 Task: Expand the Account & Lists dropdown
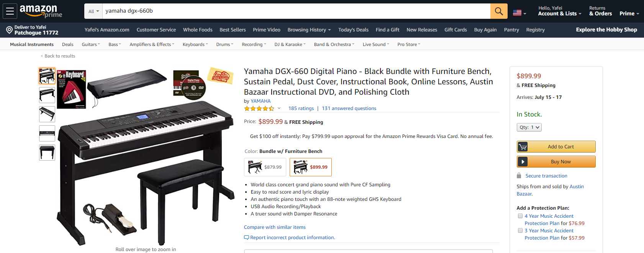coord(559,13)
